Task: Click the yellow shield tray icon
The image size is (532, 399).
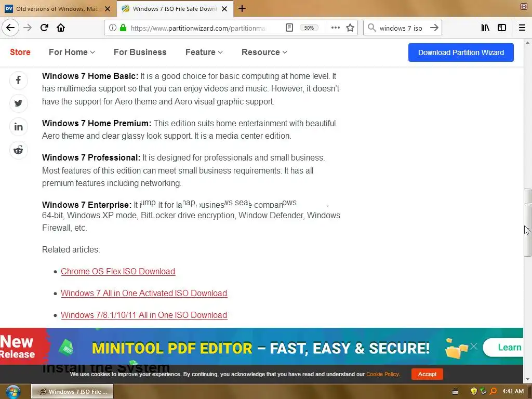Action: pyautogui.click(x=474, y=391)
